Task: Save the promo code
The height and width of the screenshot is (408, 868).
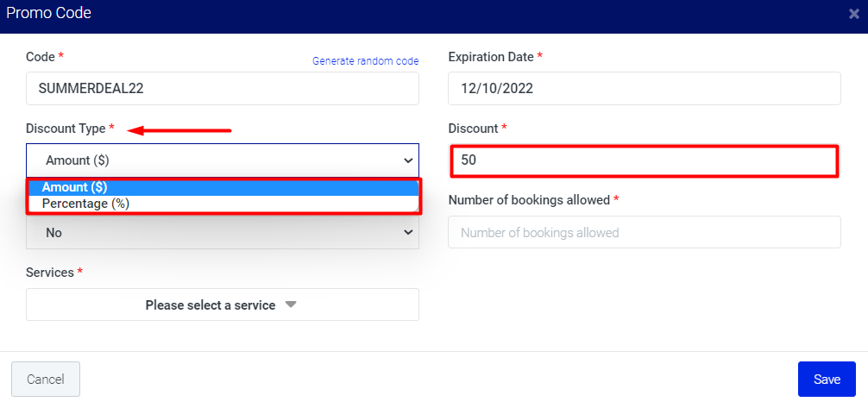Action: (827, 380)
